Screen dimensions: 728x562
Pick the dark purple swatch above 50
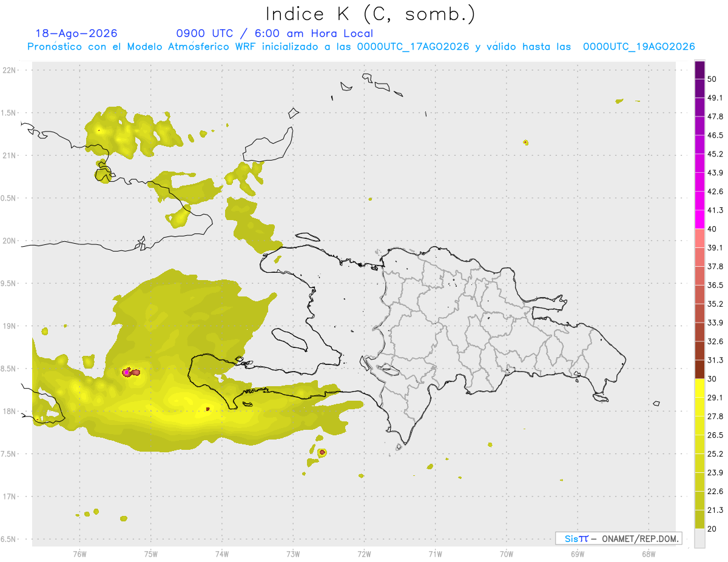[699, 70]
